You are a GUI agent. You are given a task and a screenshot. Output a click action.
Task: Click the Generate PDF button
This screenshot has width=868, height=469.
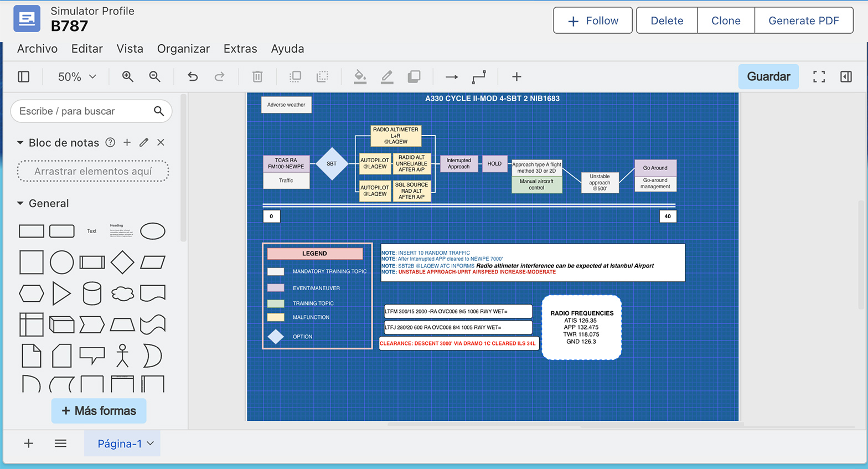coord(803,20)
